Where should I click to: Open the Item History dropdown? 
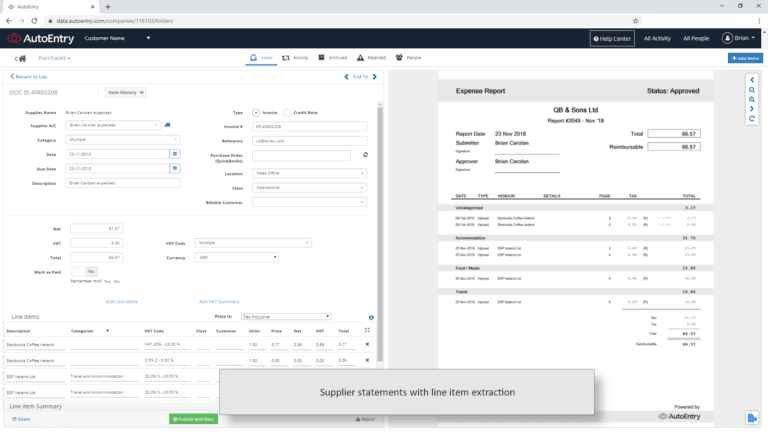pyautogui.click(x=126, y=92)
